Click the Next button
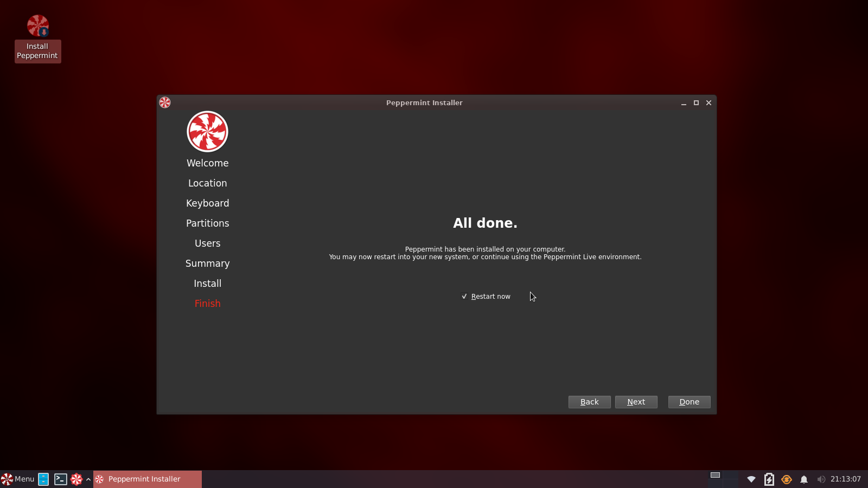Viewport: 868px width, 488px height. click(x=636, y=402)
